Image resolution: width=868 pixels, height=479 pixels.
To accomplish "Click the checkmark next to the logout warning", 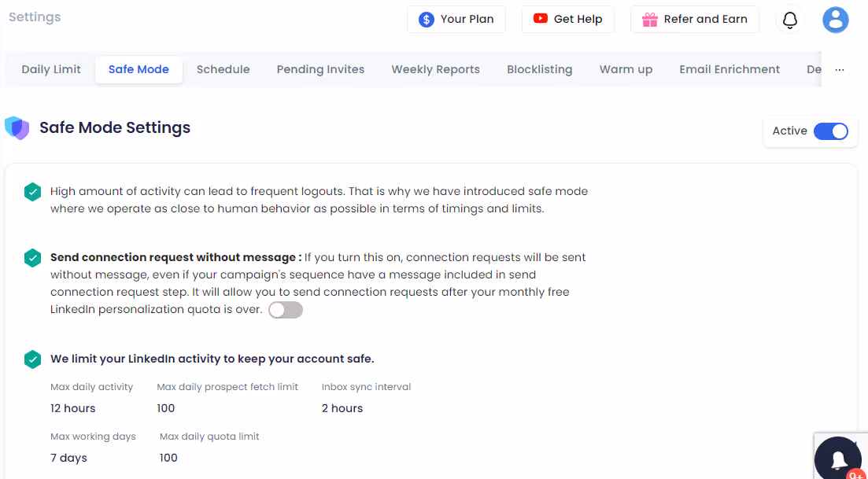I will pos(32,191).
